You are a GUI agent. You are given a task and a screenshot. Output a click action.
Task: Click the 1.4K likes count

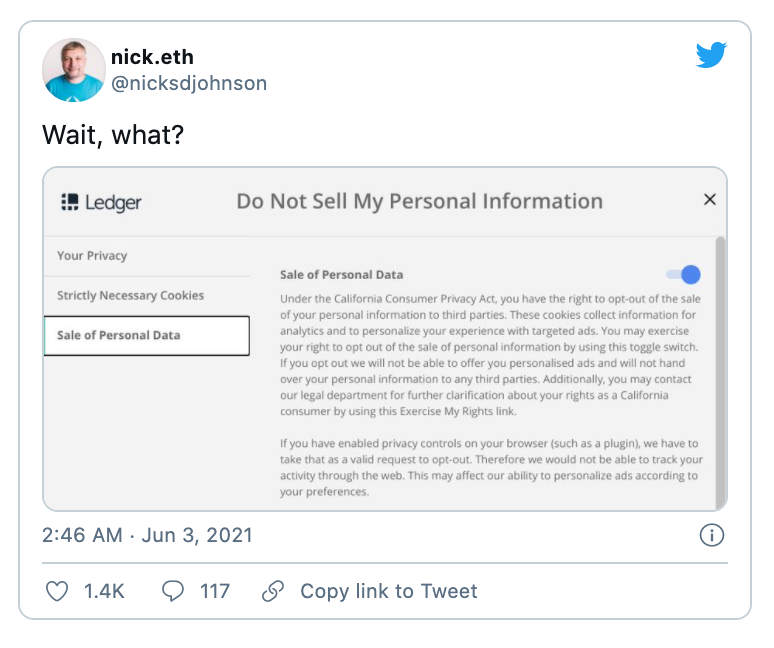tap(104, 591)
